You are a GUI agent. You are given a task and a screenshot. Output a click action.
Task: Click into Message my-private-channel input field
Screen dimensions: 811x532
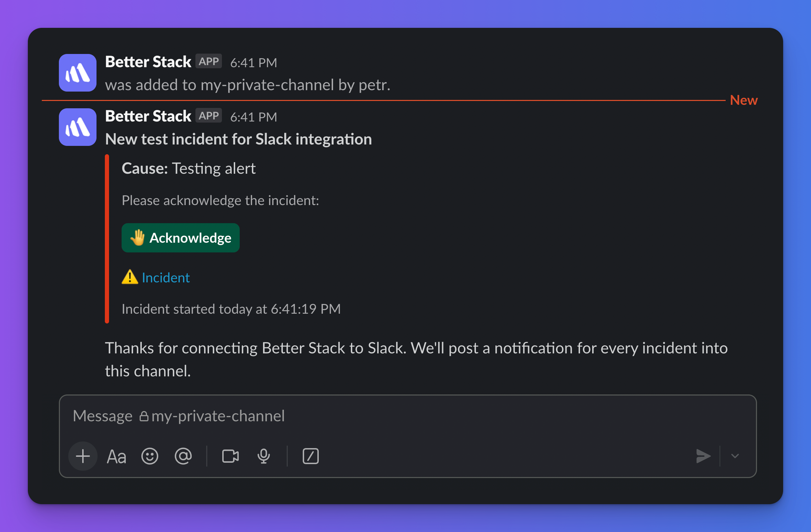click(x=408, y=416)
